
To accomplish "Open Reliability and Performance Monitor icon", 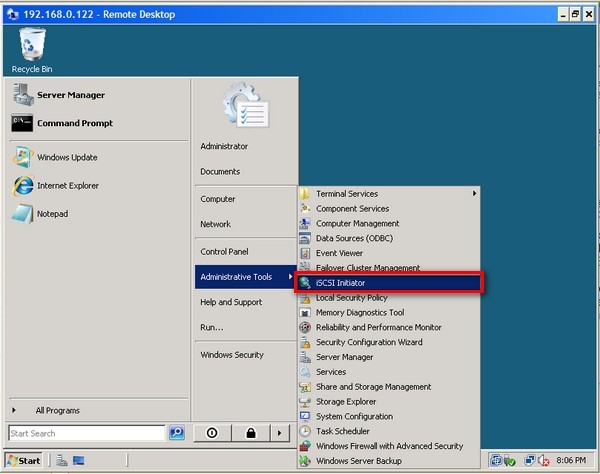I will tap(305, 327).
